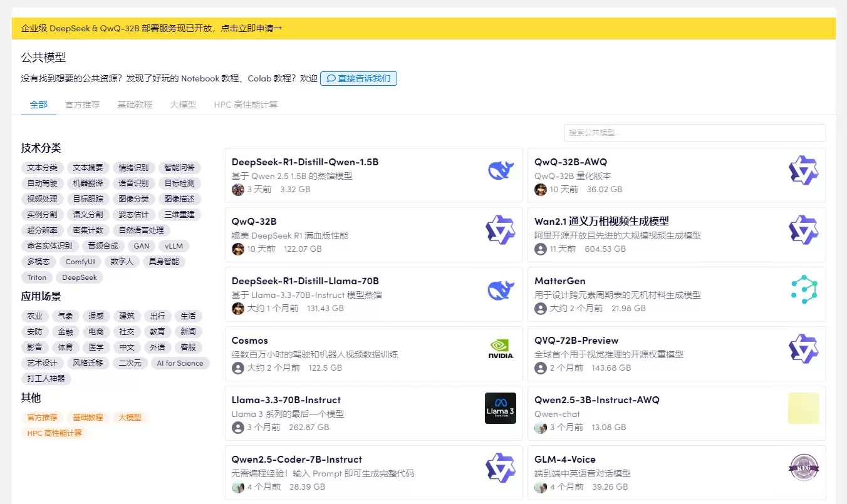Click the Qwen logo on the QwQ-32B card
847x504 pixels.
(501, 230)
